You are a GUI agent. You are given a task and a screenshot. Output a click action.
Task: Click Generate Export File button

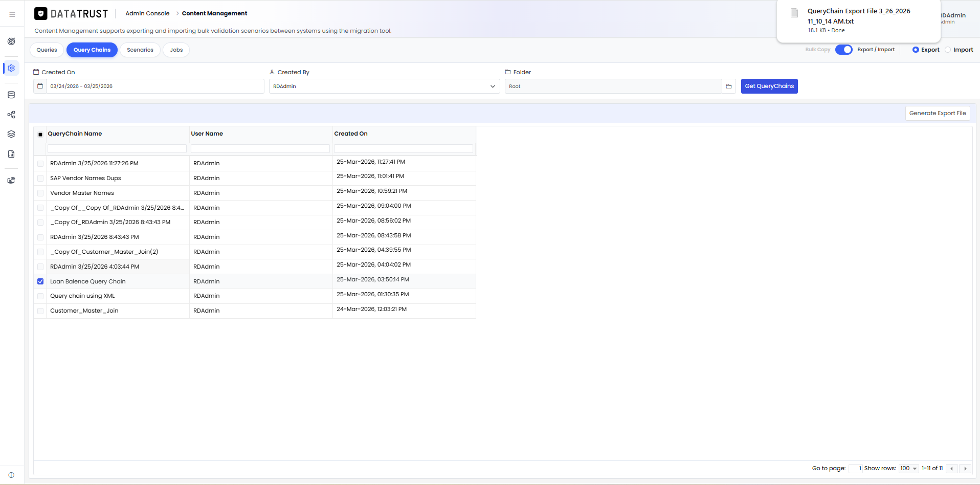tap(938, 113)
